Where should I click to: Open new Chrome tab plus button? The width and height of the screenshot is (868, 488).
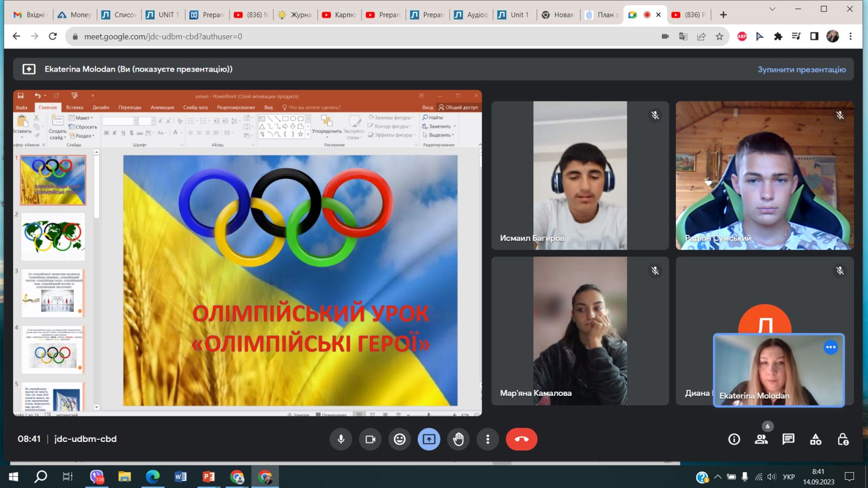tap(723, 15)
